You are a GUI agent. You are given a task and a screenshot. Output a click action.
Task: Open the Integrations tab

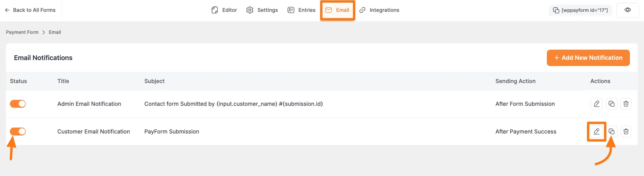(379, 10)
